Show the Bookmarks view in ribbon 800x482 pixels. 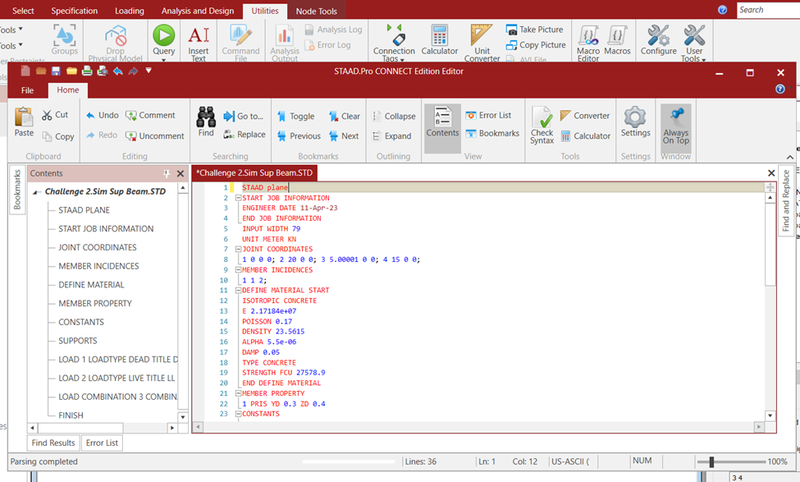(492, 133)
